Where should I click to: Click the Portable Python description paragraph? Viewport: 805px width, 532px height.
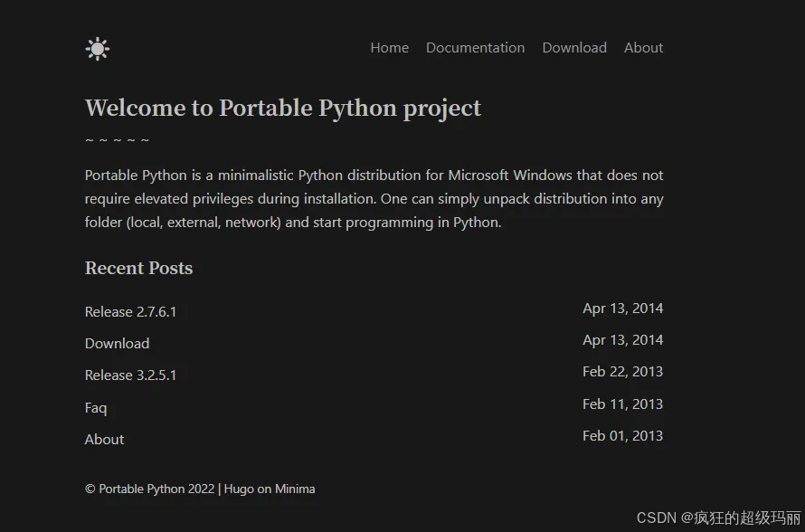374,199
